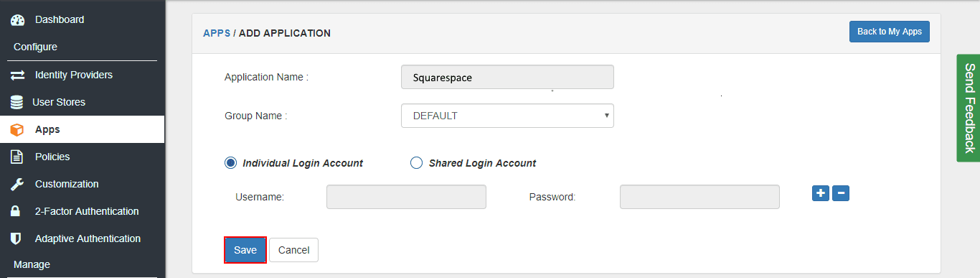Select Shared Login Account radio button
This screenshot has height=278, width=980.
point(416,163)
